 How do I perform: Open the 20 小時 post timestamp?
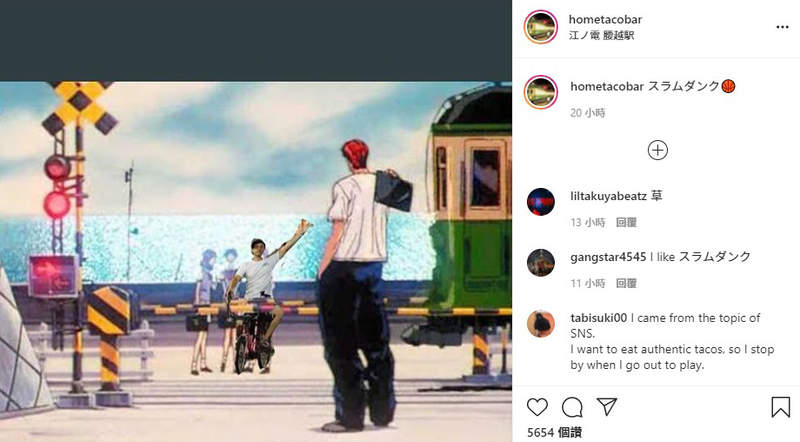click(x=588, y=113)
